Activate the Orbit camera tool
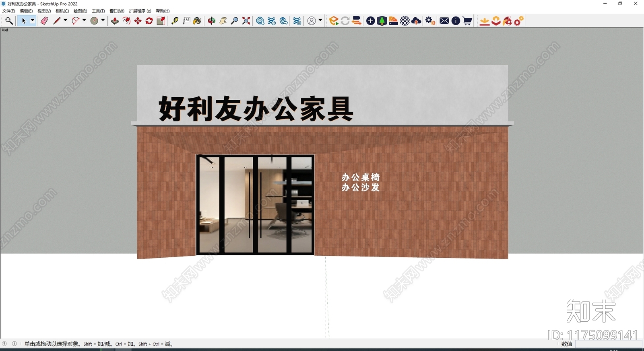 [x=212, y=21]
